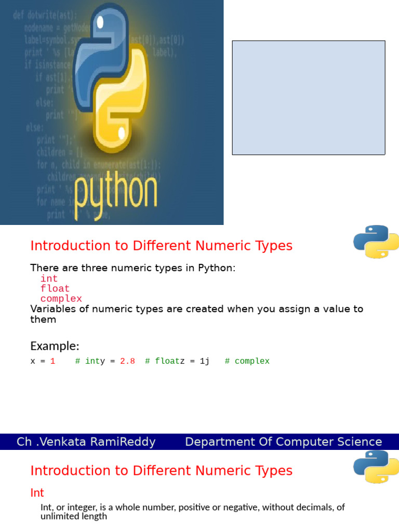Select 'There are three numeric types in Python:' line
Image resolution: width=399 pixels, height=532 pixels.
pos(132,268)
